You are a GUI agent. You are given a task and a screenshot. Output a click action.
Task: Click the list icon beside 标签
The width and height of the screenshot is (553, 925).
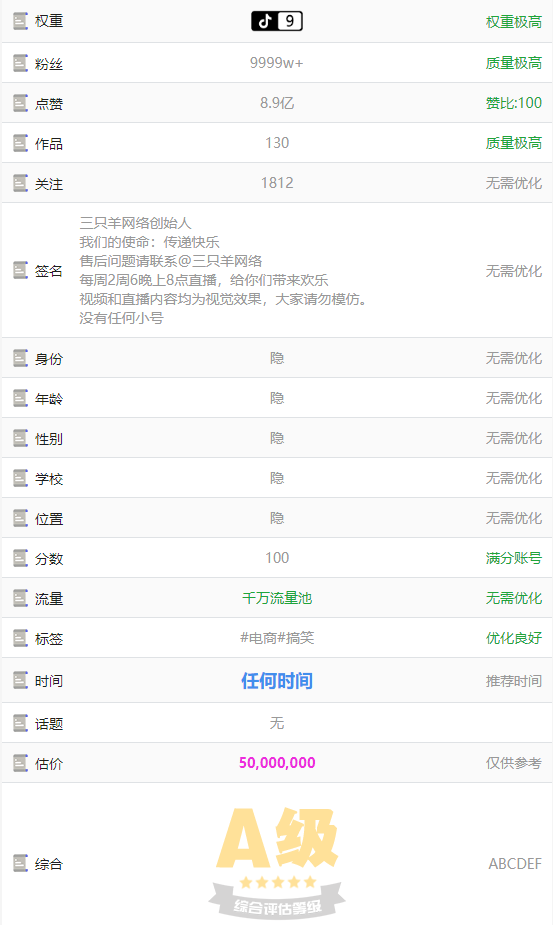pyautogui.click(x=20, y=638)
